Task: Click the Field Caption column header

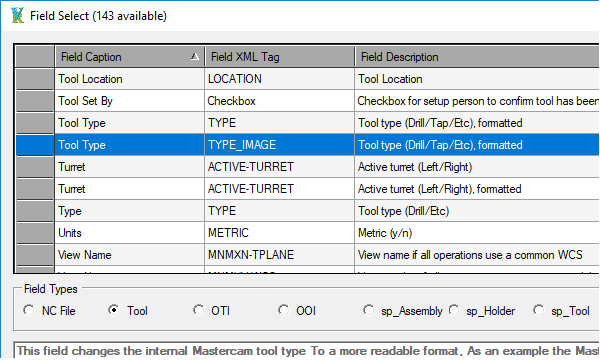Action: click(129, 57)
